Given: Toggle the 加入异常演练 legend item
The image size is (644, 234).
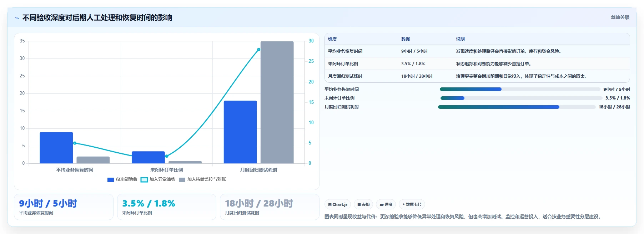Looking at the screenshot, I should coord(158,179).
